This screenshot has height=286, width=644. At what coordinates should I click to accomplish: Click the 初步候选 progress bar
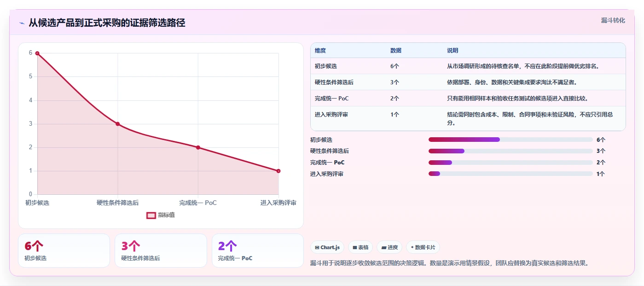click(x=511, y=140)
